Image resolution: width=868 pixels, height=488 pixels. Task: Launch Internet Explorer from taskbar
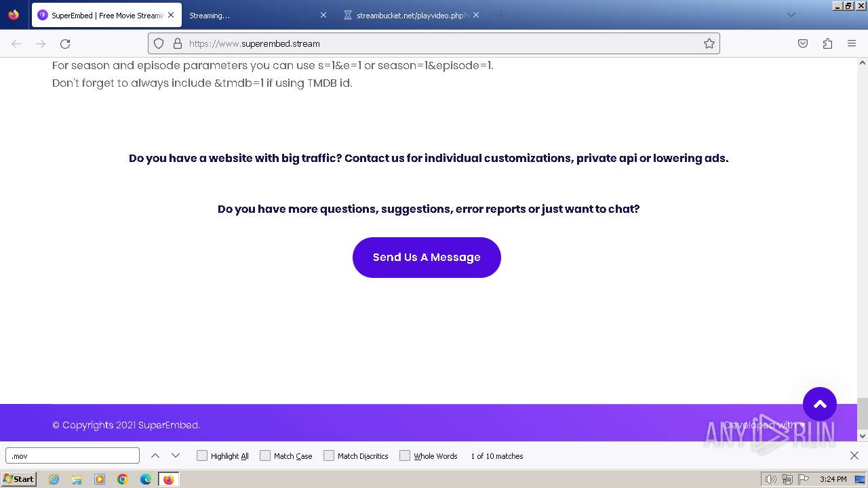(54, 479)
